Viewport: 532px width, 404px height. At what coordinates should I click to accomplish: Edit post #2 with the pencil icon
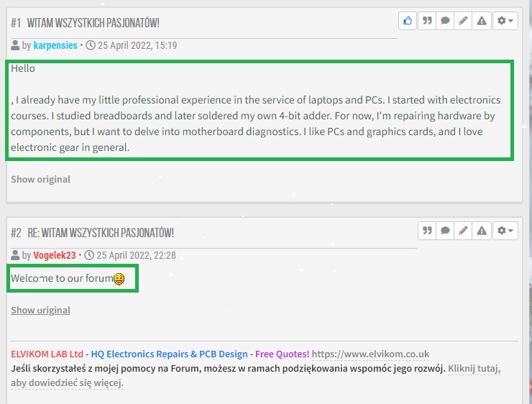[x=463, y=231]
